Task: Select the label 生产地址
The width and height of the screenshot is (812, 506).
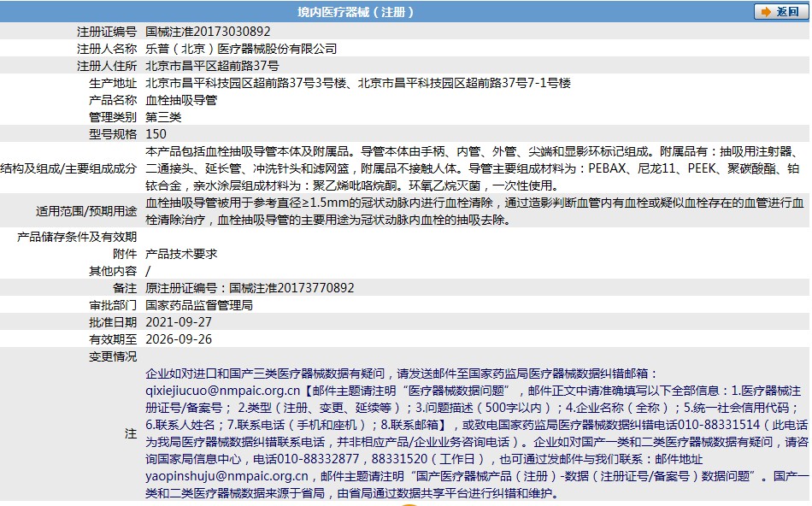Action: tap(113, 83)
